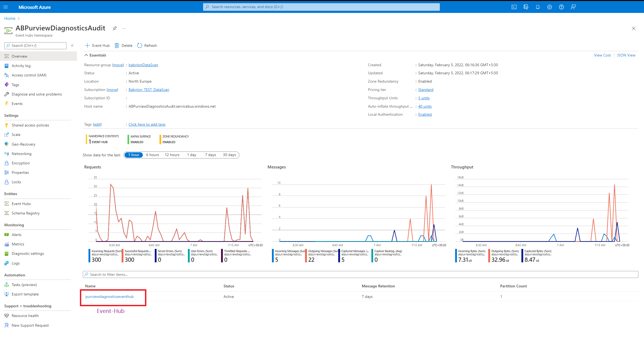Open Diagnostic settings in Monitoring

coord(28,253)
